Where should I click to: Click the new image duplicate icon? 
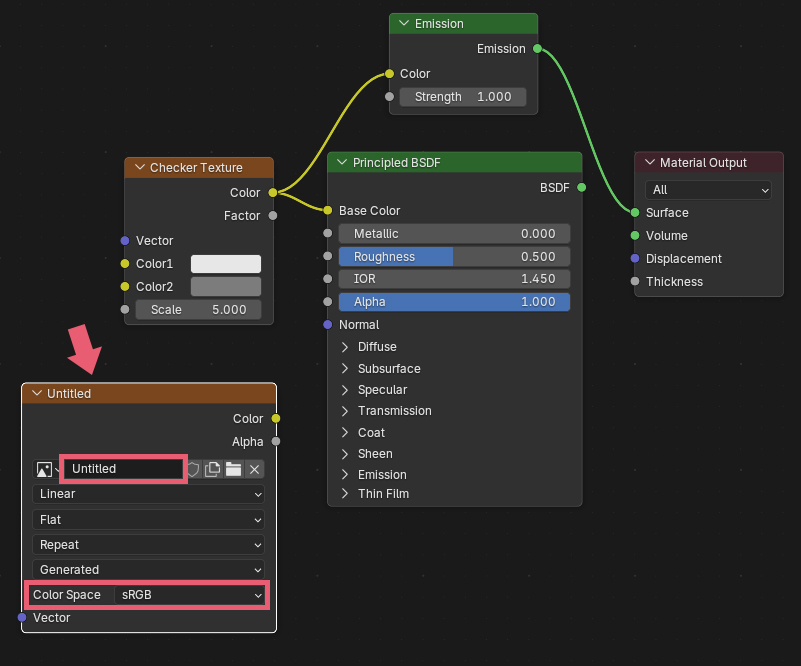click(213, 469)
